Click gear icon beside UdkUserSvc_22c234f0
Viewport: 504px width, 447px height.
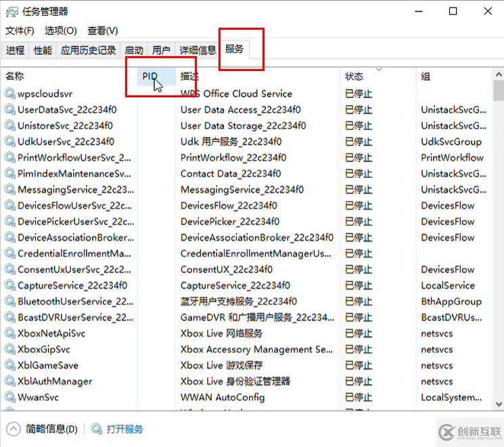(10, 141)
